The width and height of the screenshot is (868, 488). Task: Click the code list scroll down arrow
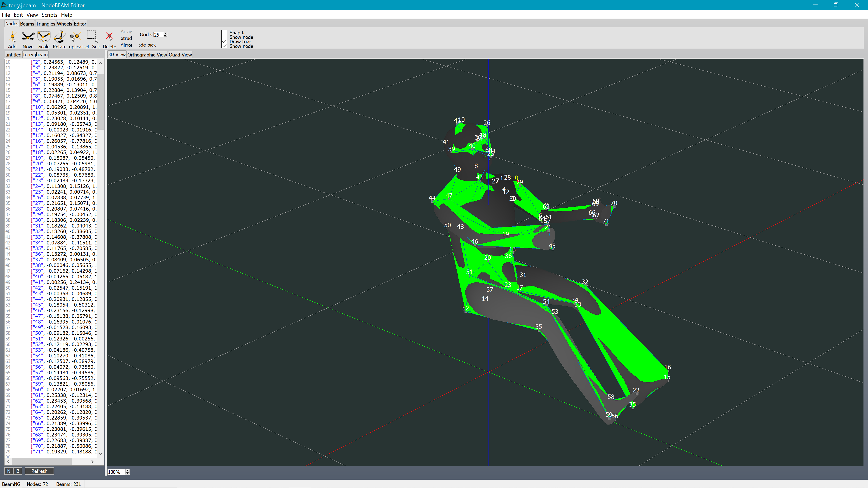click(100, 454)
